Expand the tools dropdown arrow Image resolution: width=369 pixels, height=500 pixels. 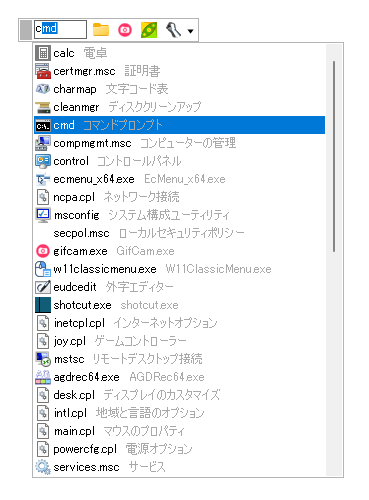190,31
